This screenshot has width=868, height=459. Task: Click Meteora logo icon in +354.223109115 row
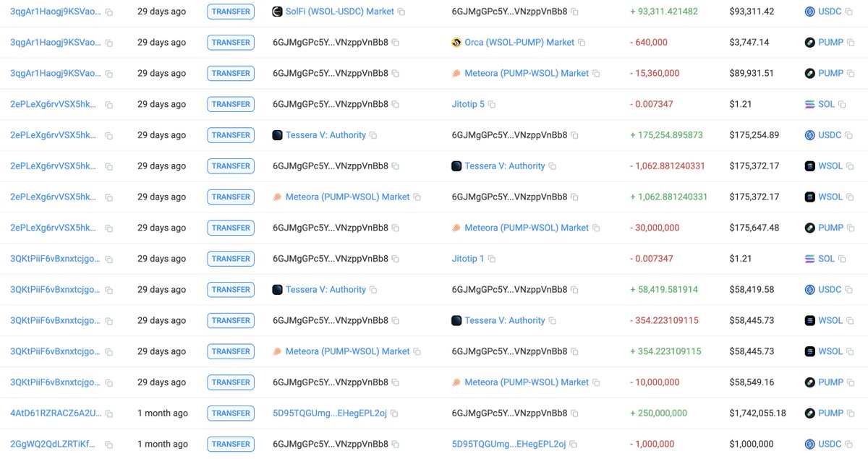click(277, 351)
